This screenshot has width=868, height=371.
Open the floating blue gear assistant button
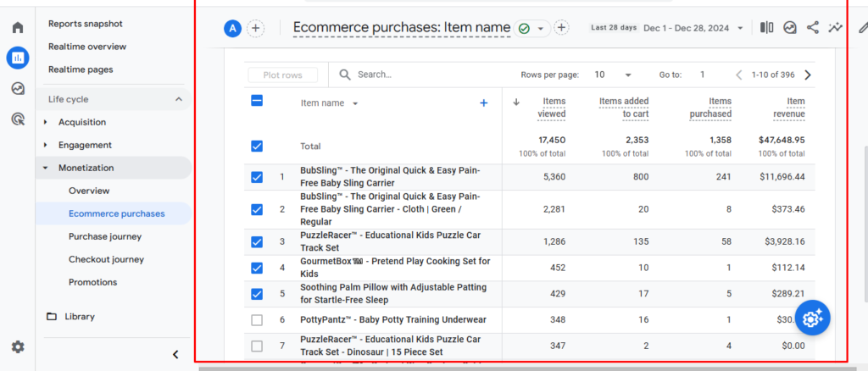813,318
